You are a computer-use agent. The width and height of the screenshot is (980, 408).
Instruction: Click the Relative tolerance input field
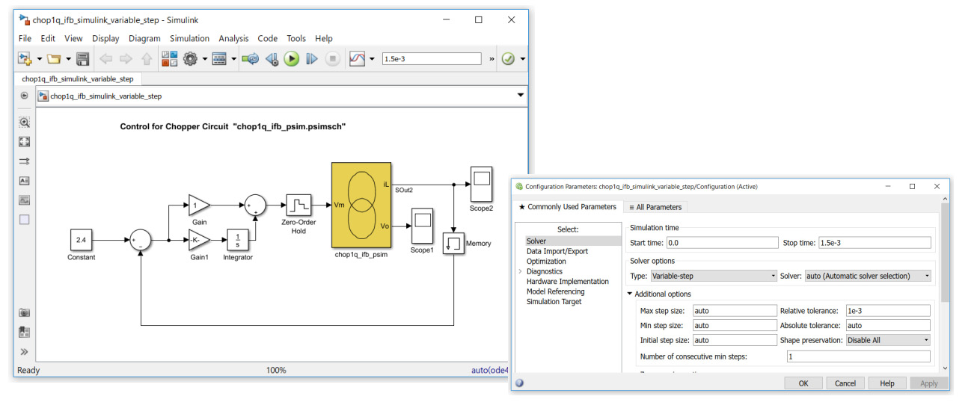[x=887, y=310]
